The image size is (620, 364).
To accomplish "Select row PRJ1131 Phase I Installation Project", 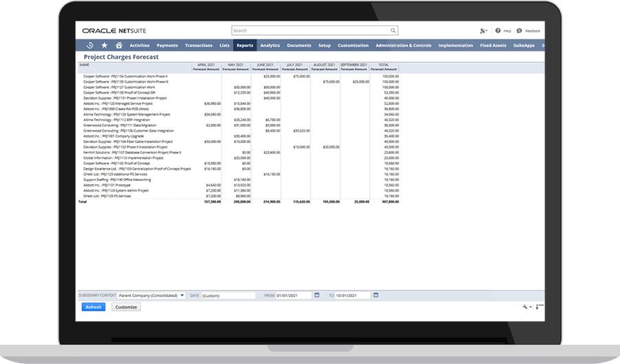I will pos(239,98).
